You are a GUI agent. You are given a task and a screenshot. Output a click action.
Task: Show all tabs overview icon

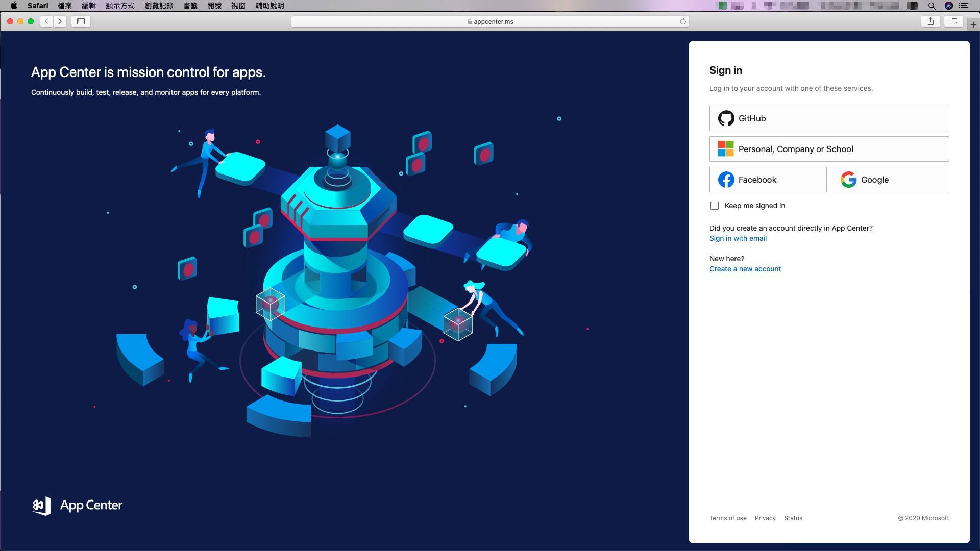coord(953,21)
